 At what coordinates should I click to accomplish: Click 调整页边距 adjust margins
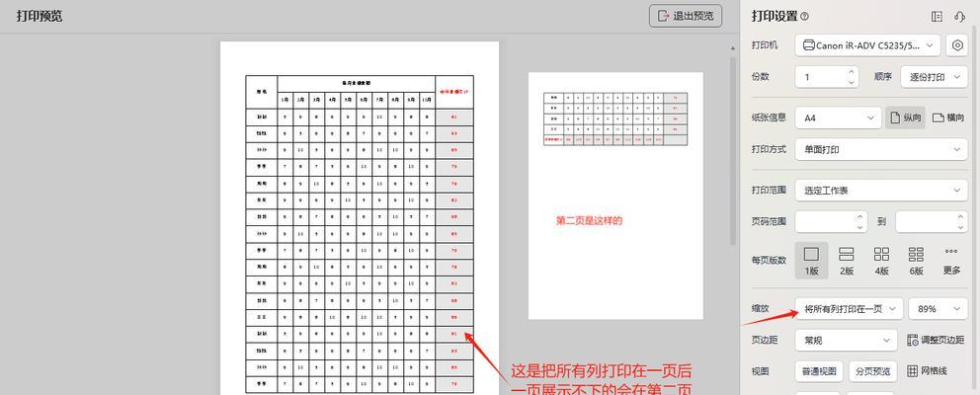pyautogui.click(x=937, y=340)
